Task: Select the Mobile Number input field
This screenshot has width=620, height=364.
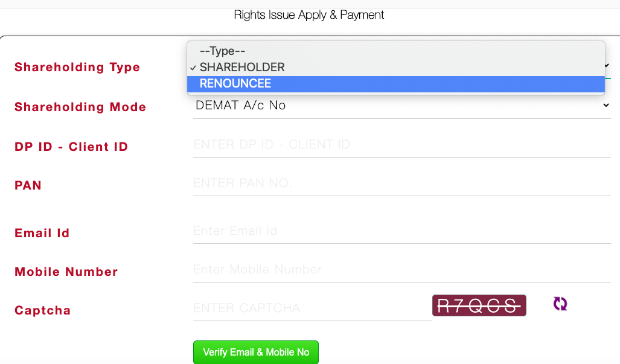Action: [x=401, y=270]
